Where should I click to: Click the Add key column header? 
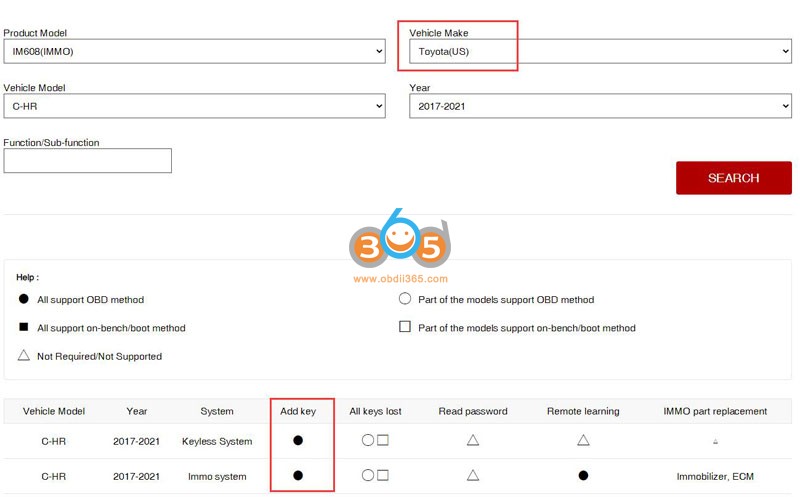(x=298, y=411)
